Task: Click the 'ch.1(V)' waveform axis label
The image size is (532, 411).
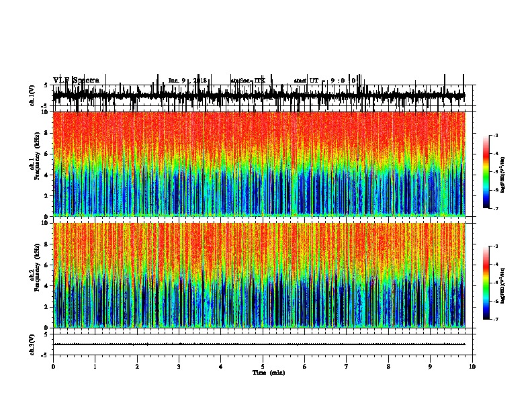Action: [x=32, y=95]
